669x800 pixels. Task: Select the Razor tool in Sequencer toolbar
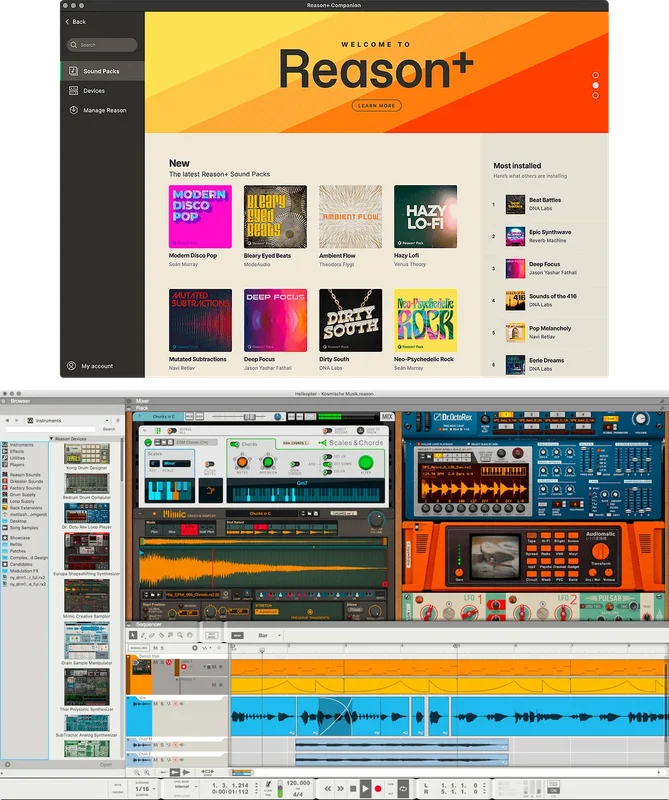161,635
